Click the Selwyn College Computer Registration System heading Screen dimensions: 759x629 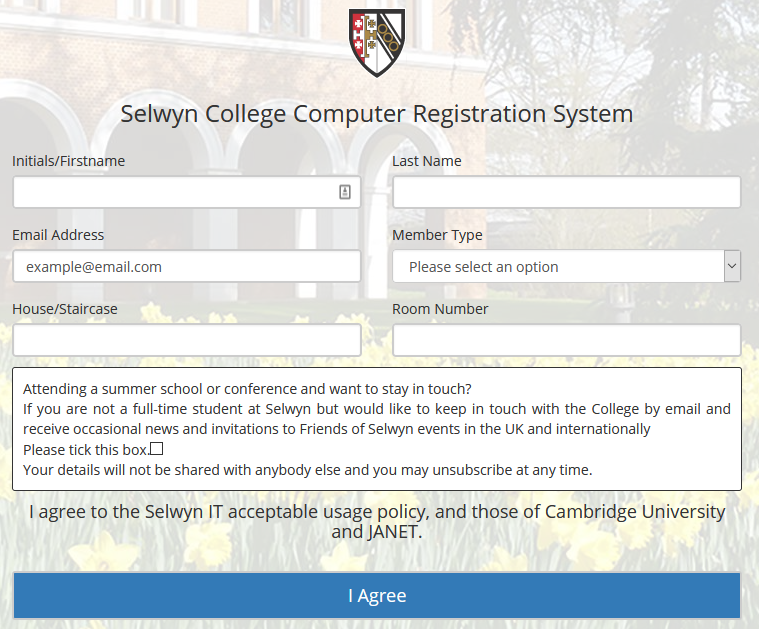point(377,113)
